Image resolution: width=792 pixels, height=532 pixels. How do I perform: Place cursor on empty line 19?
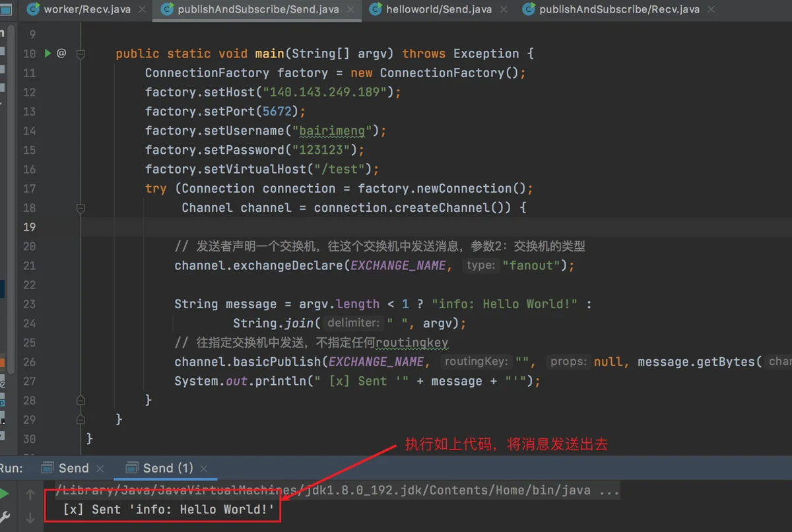tap(396, 227)
